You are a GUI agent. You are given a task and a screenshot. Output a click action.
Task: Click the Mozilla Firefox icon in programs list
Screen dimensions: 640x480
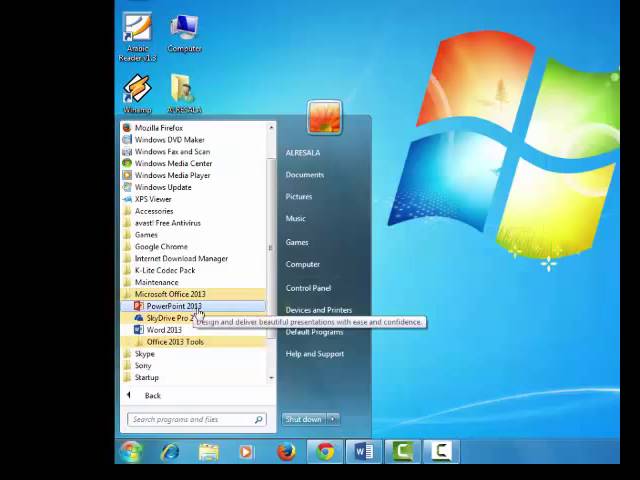[x=127, y=128]
